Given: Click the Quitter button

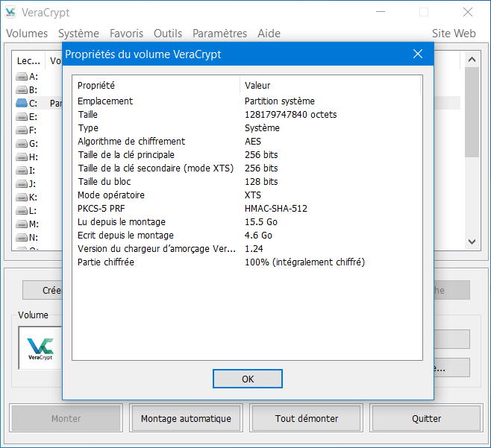Looking at the screenshot, I should 427,418.
